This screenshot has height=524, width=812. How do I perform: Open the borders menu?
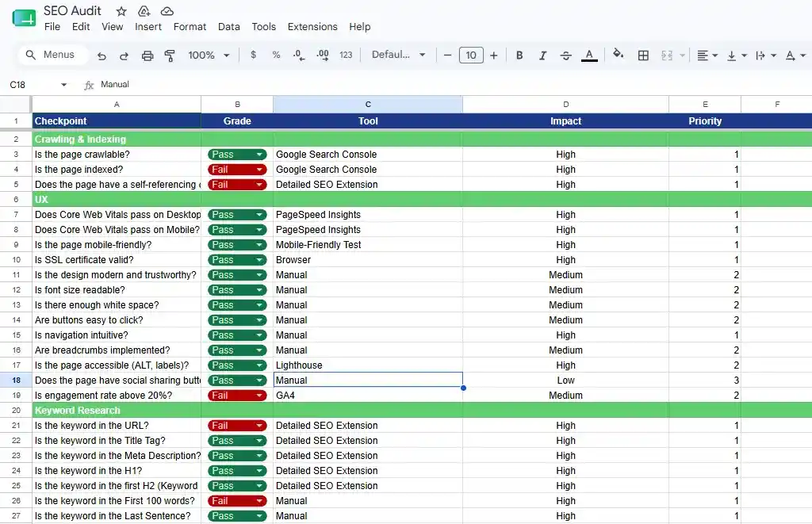(643, 55)
